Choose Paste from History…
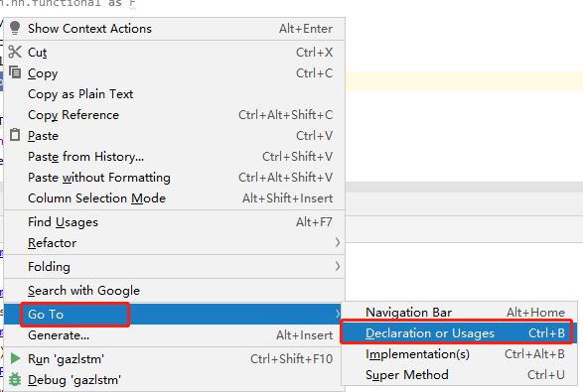583x392 pixels. tap(175, 157)
